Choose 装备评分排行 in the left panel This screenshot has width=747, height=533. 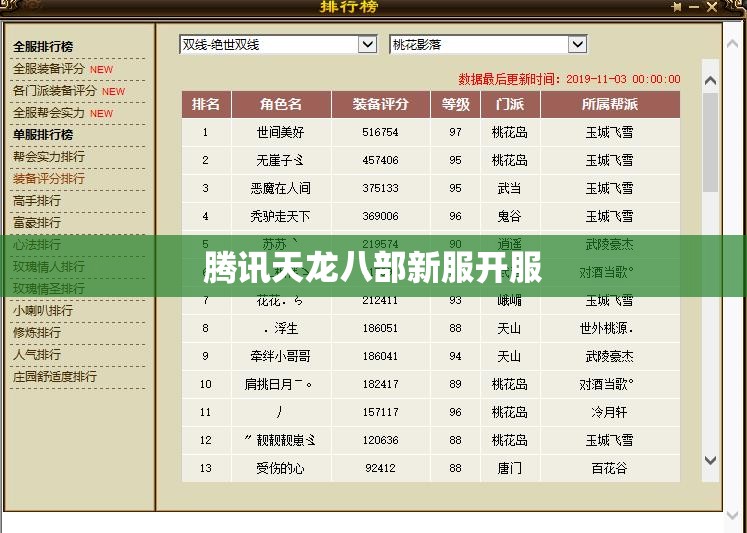click(x=49, y=179)
